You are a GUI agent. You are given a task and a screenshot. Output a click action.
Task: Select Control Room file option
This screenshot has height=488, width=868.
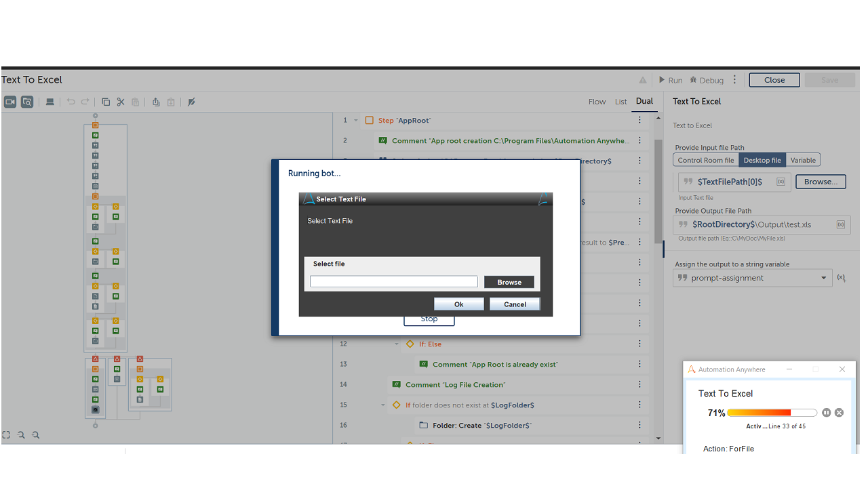(706, 160)
